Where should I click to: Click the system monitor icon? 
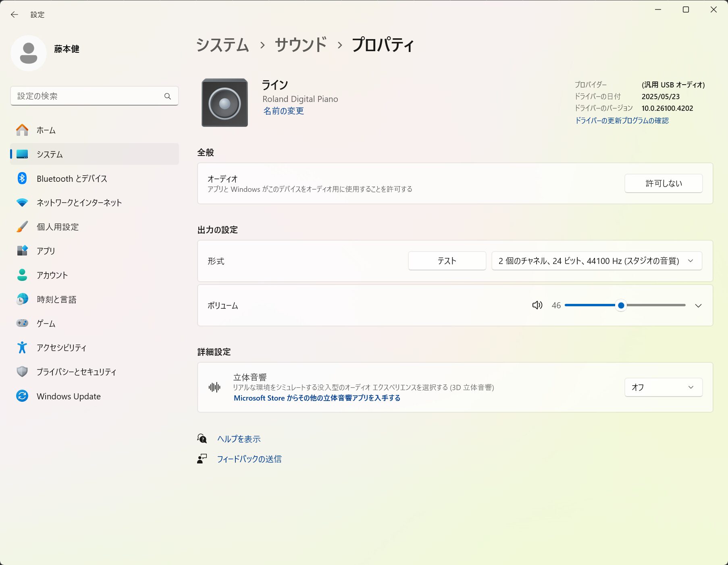point(22,154)
